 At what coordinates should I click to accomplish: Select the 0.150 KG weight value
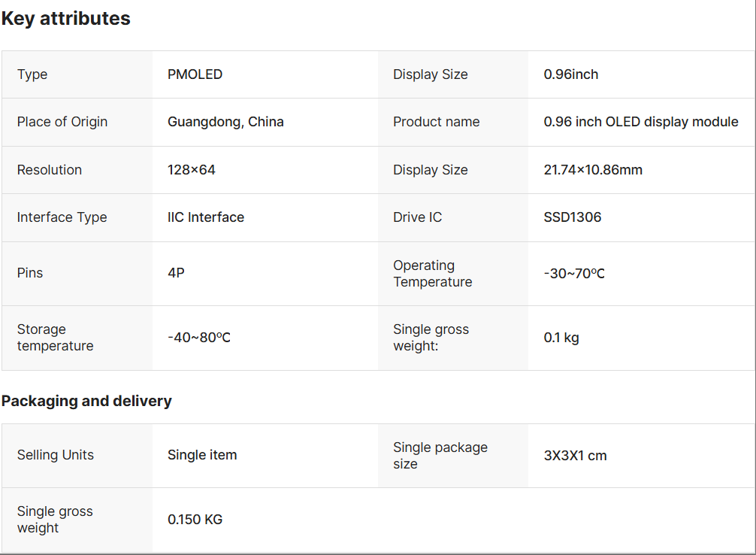point(195,520)
